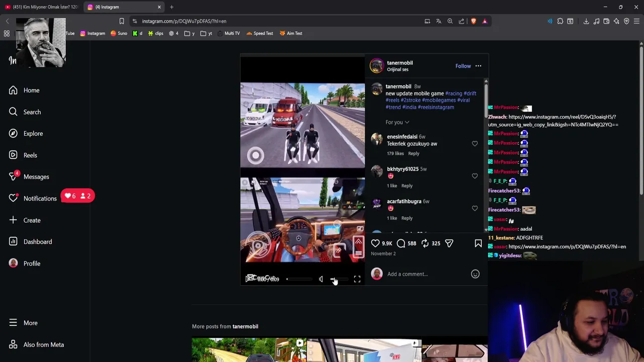The image size is (644, 362).
Task: Repost using the repost arrows icon
Action: pos(425,243)
